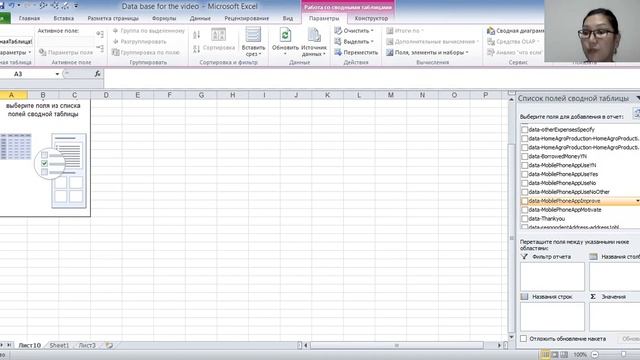640x360 pixels.
Task: Click the Вставить срез slicer icon
Action: click(253, 35)
